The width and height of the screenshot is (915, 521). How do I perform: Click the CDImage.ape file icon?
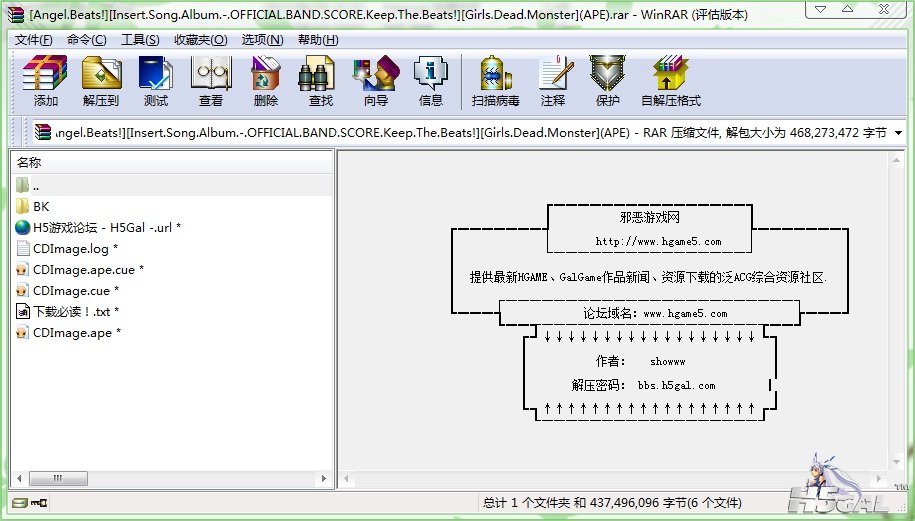(x=22, y=333)
